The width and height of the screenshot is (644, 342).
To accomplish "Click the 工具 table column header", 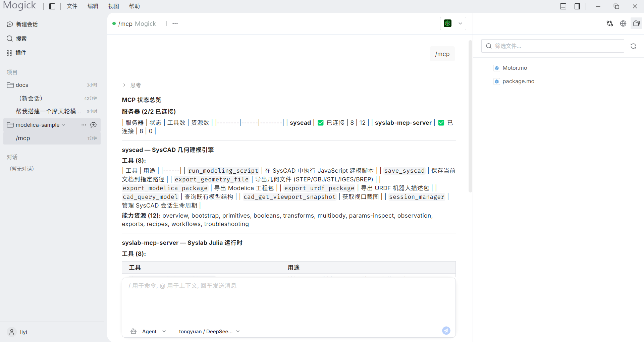I will [201, 268].
